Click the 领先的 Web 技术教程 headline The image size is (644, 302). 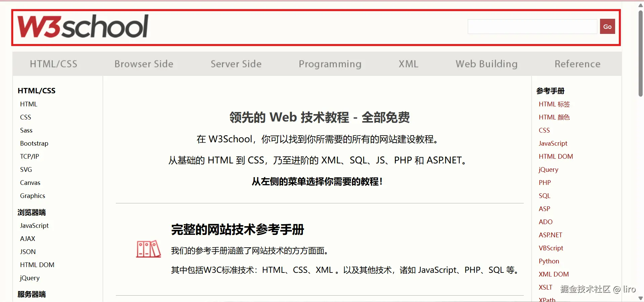click(x=320, y=117)
